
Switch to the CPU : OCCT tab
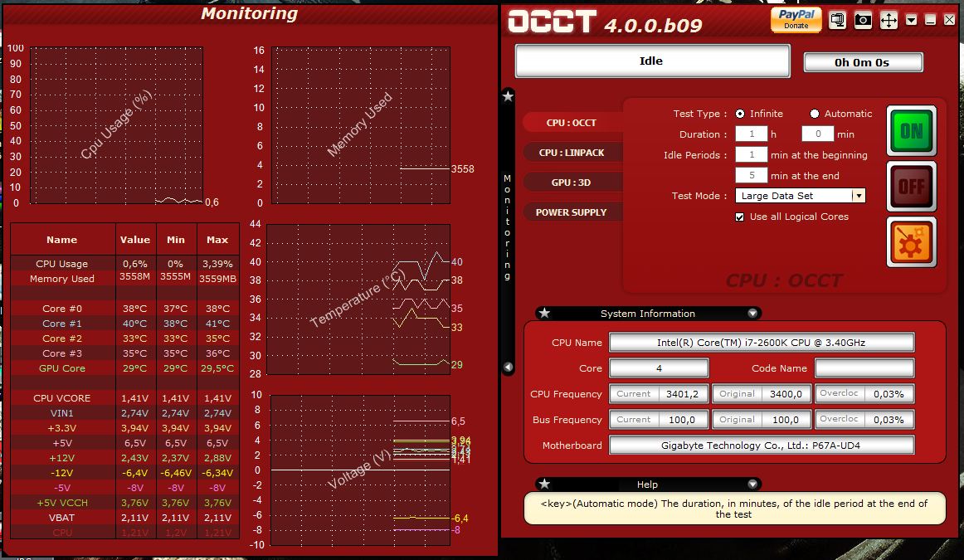(571, 122)
